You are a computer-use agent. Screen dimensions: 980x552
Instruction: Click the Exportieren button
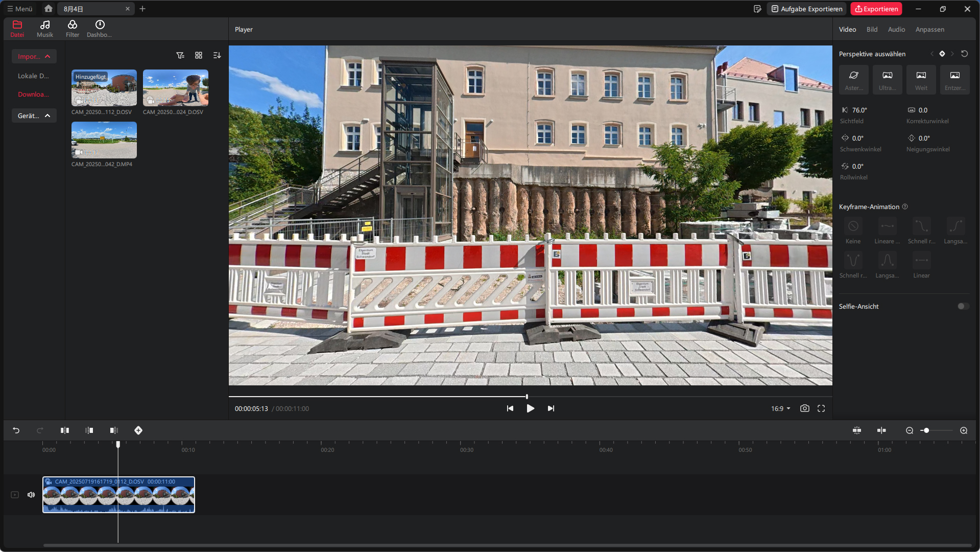876,9
